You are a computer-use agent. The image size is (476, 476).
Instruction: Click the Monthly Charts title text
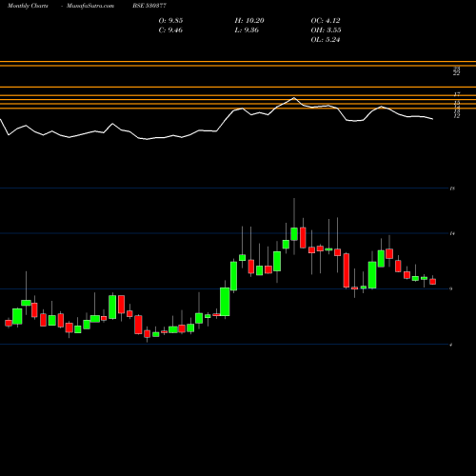point(28,6)
